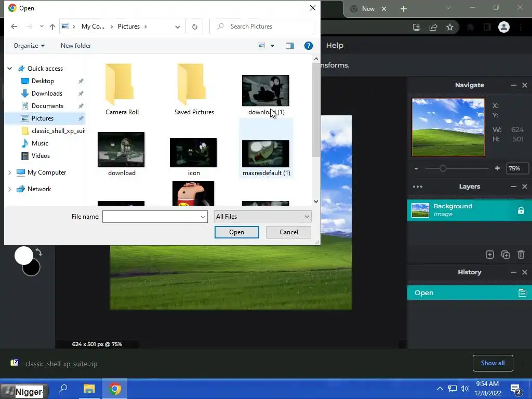Viewport: 532px width, 399px height.
Task: Expand My Computer tree node
Action: [x=9, y=172]
